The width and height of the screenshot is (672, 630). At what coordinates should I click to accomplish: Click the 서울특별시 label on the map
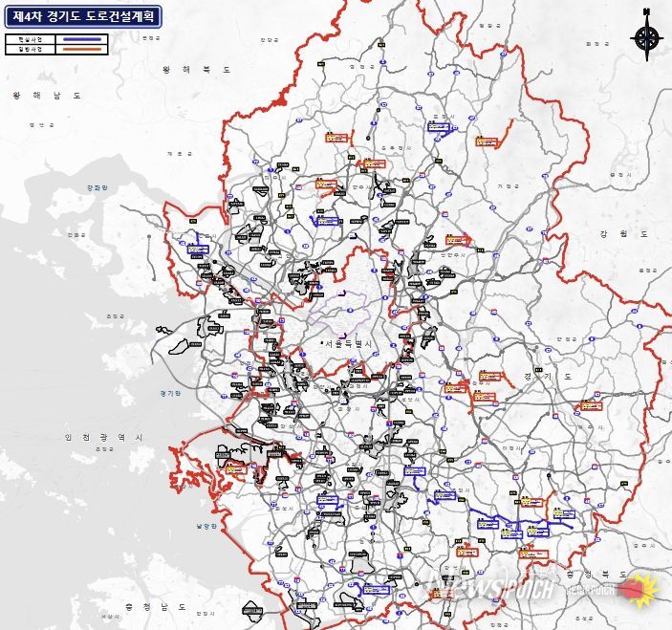tap(350, 343)
